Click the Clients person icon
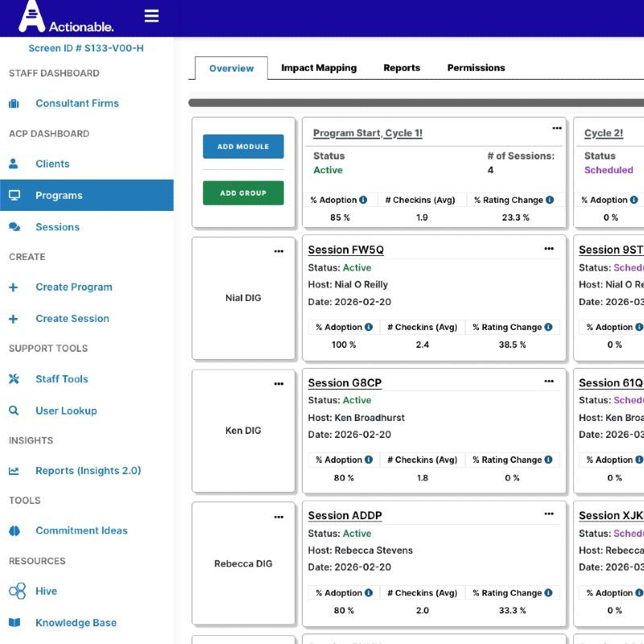Screen dimensions: 644x644 click(14, 163)
